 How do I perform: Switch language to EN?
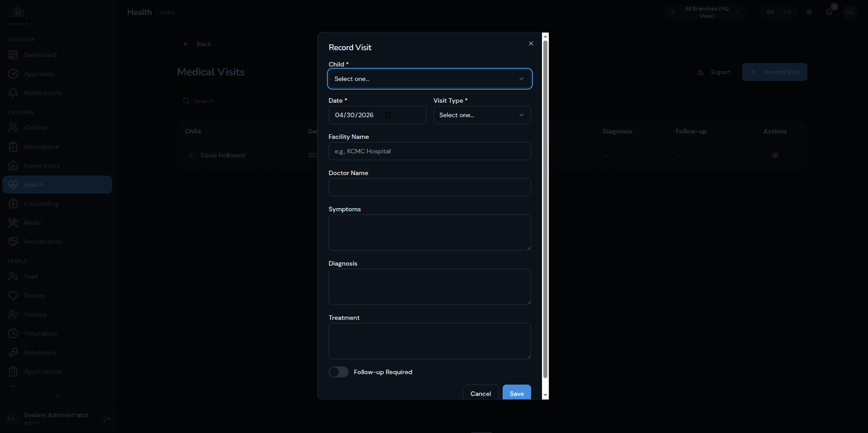[770, 12]
